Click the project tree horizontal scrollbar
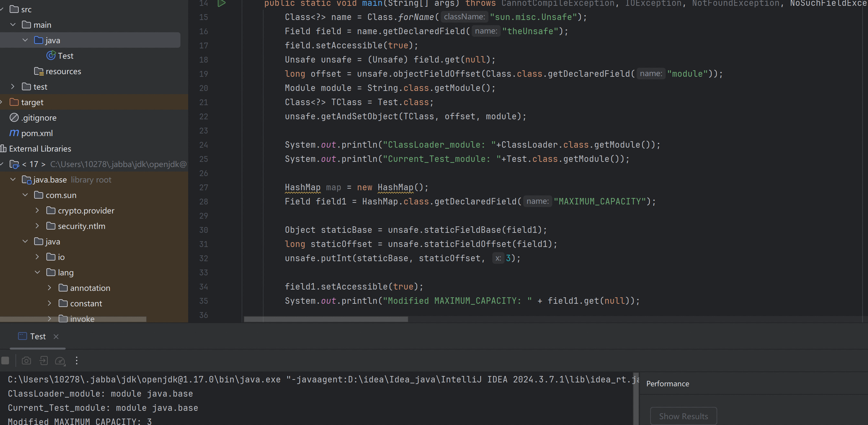868x425 pixels. [73, 319]
